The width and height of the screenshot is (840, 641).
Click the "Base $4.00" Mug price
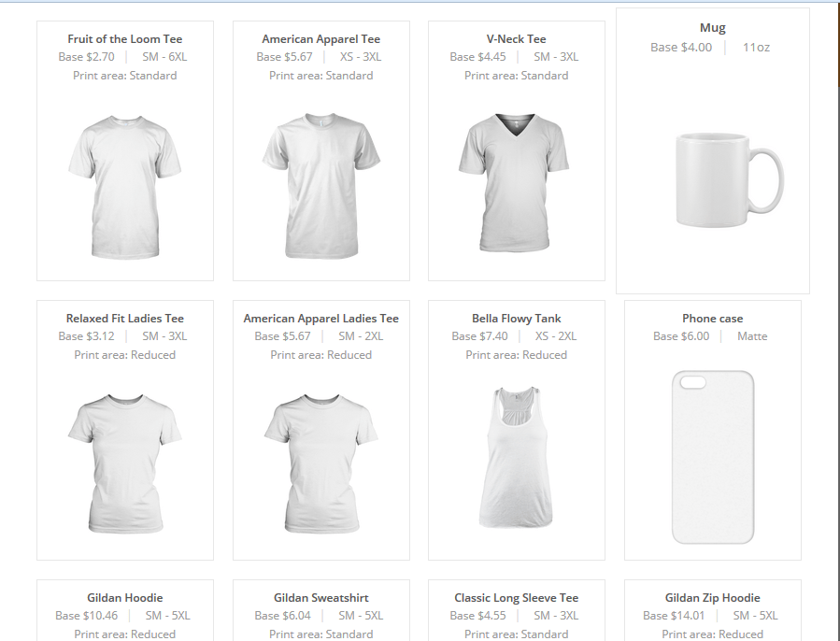tap(681, 47)
